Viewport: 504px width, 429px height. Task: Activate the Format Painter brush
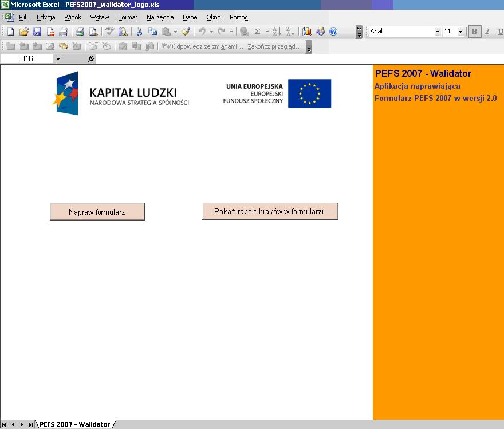(x=186, y=32)
